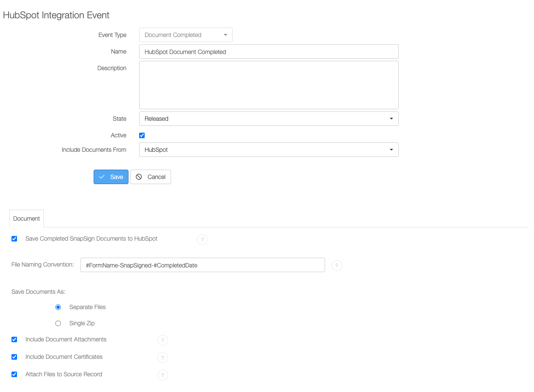Click the 'Name' field label
This screenshot has height=392, width=534.
tap(119, 51)
